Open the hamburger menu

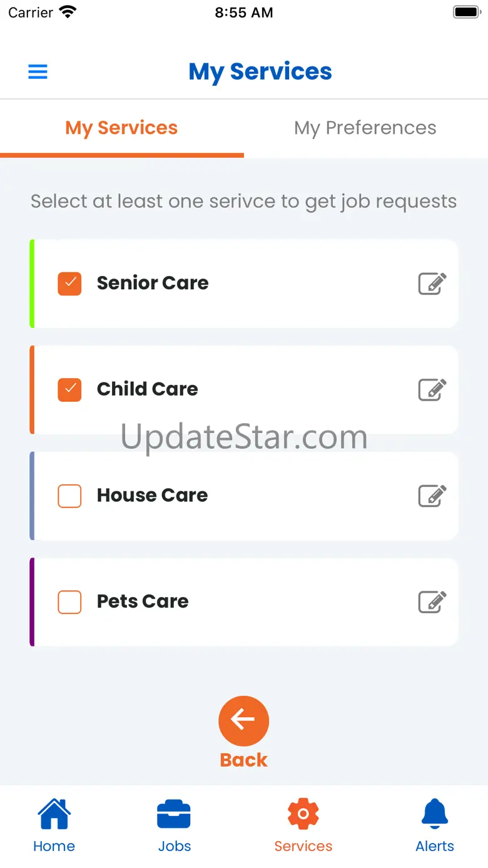[x=38, y=72]
